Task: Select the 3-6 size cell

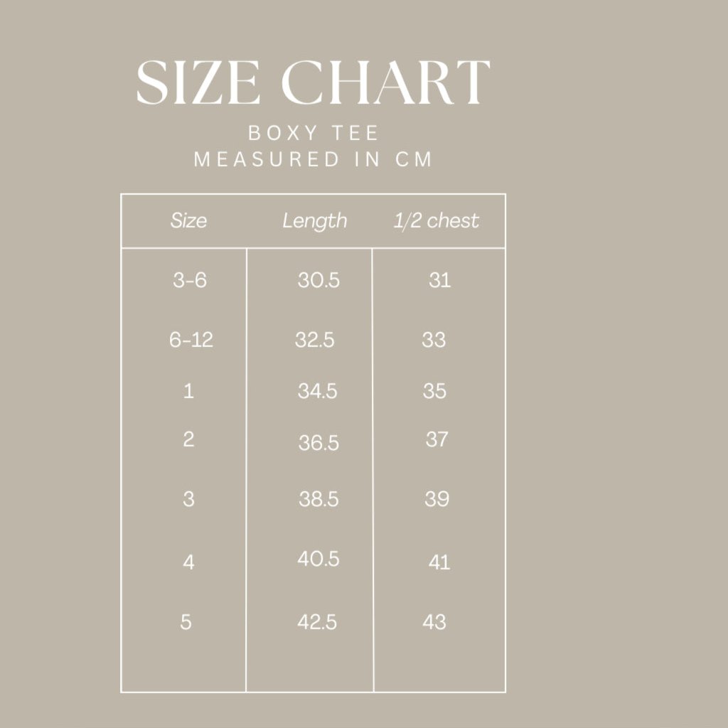Action: pyautogui.click(x=190, y=280)
